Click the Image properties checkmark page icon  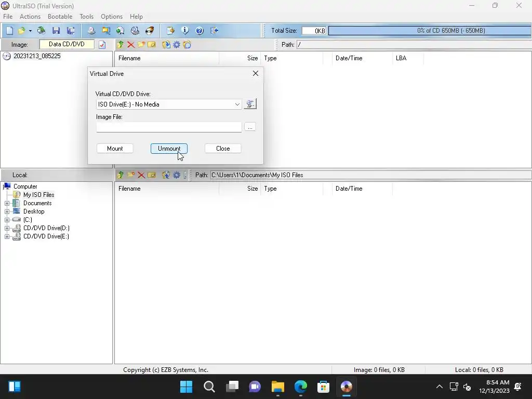102,45
